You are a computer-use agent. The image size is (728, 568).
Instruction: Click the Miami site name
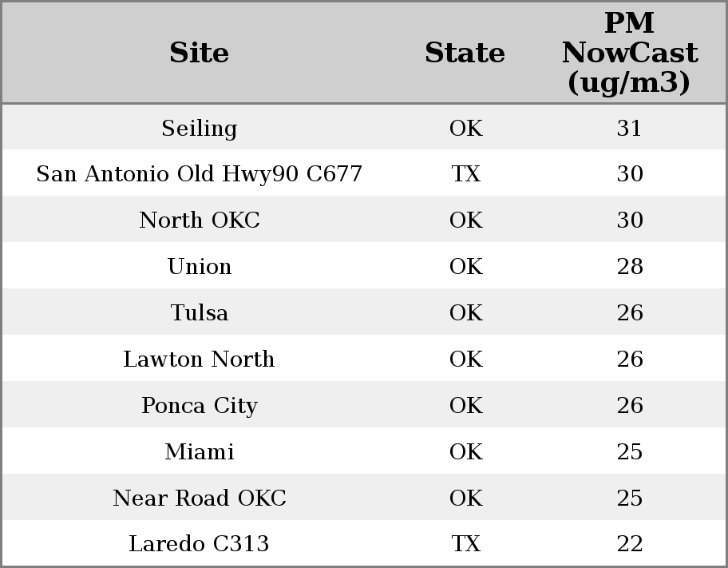click(x=199, y=452)
